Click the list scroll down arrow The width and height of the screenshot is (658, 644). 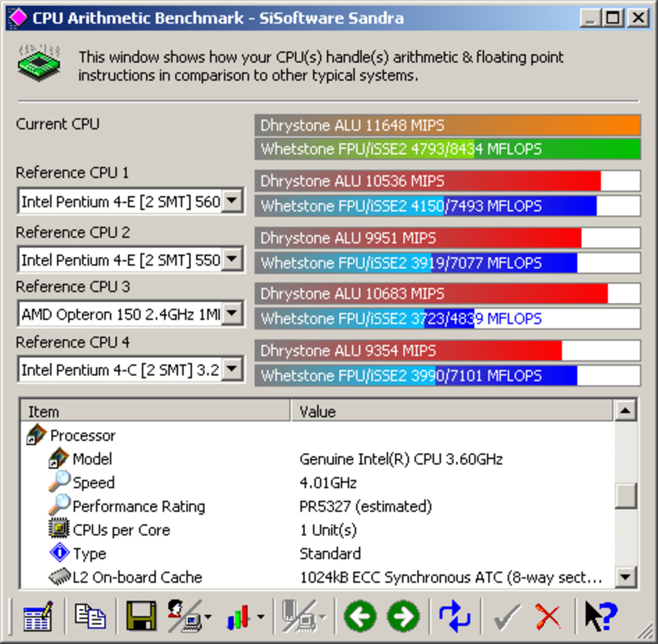coord(625,577)
